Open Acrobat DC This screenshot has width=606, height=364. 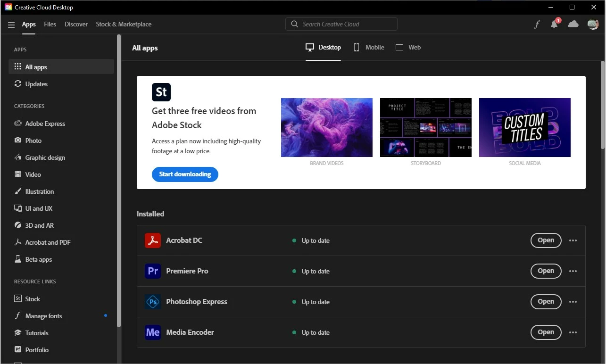(546, 240)
